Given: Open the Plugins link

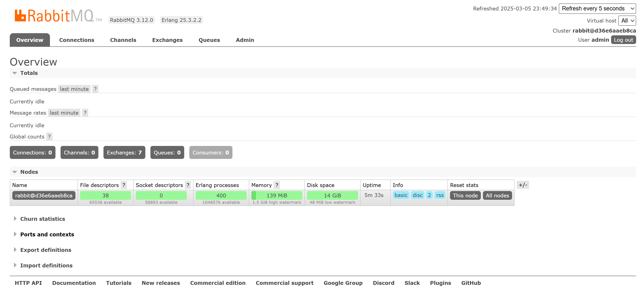Looking at the screenshot, I should [x=440, y=283].
